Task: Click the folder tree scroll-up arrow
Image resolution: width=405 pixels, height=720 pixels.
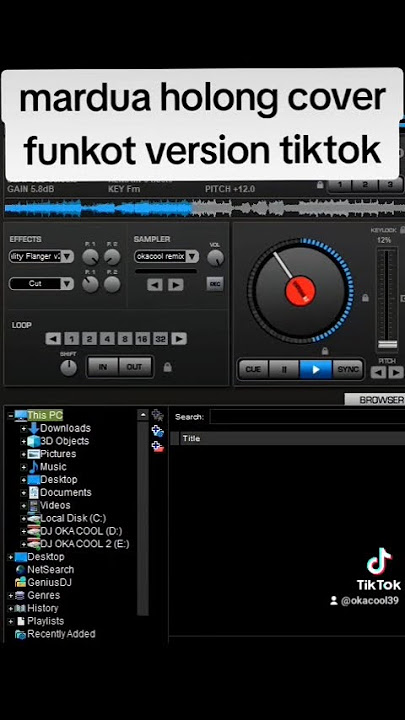Action: click(x=143, y=415)
